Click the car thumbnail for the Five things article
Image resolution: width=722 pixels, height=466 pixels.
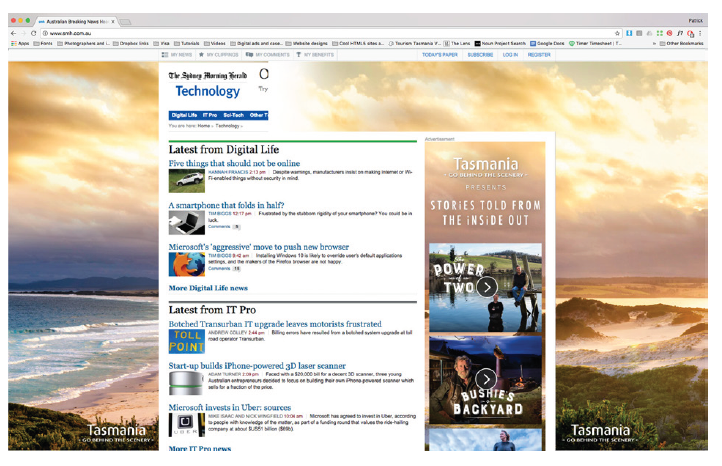pos(186,181)
